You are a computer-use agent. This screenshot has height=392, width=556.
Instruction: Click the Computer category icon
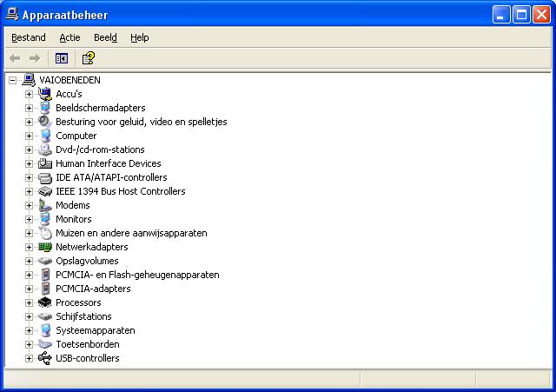coord(45,136)
